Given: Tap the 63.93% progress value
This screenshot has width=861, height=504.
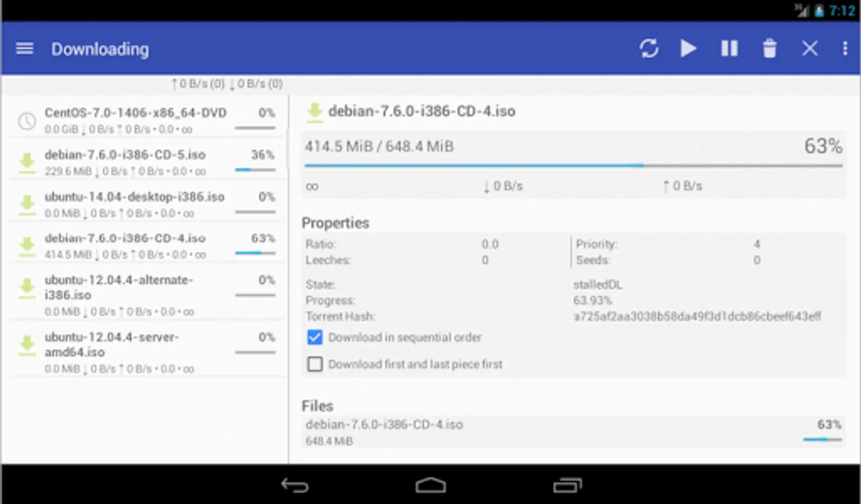Looking at the screenshot, I should [x=592, y=300].
